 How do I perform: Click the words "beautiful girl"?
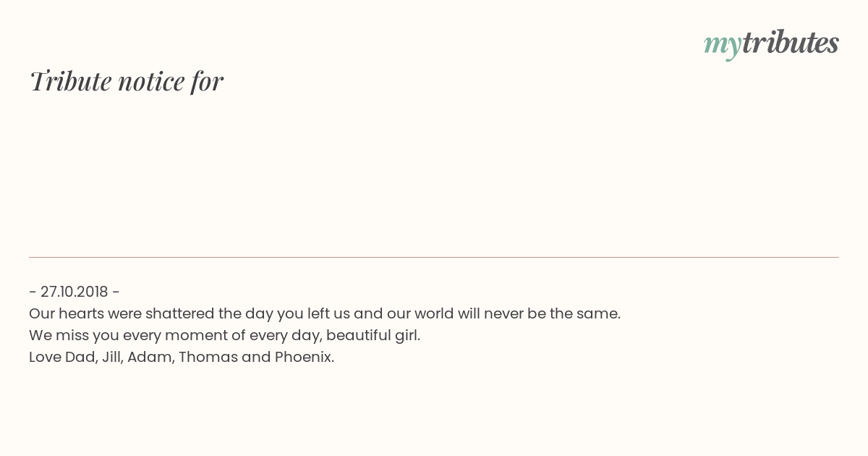[373, 335]
